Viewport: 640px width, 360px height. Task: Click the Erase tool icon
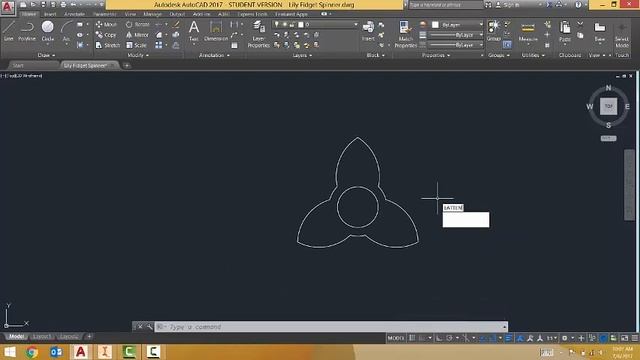click(176, 24)
